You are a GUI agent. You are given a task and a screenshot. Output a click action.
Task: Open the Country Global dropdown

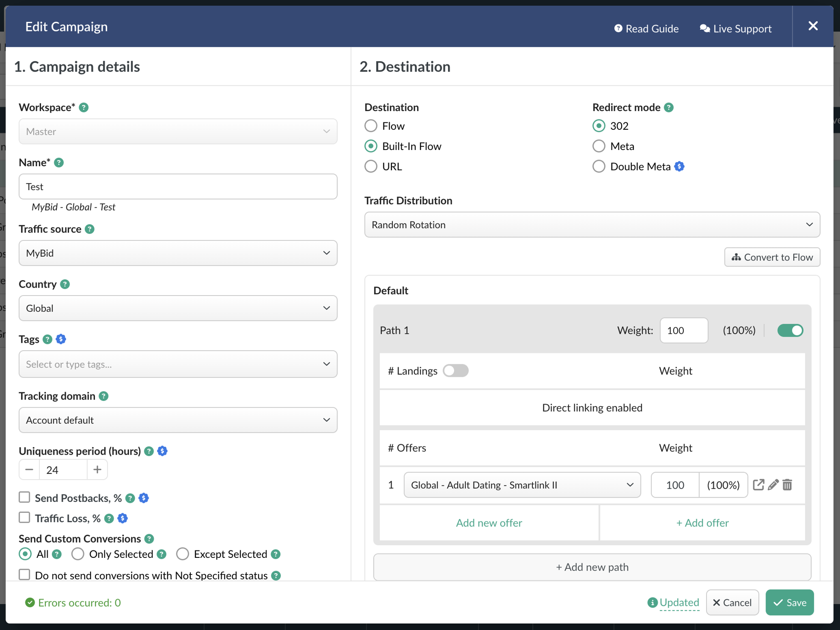[178, 308]
